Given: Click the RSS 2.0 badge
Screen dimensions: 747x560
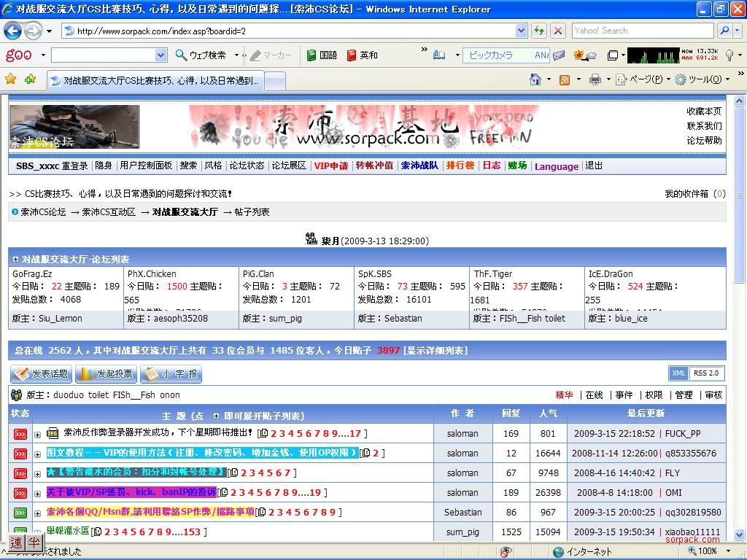Looking at the screenshot, I should (705, 373).
